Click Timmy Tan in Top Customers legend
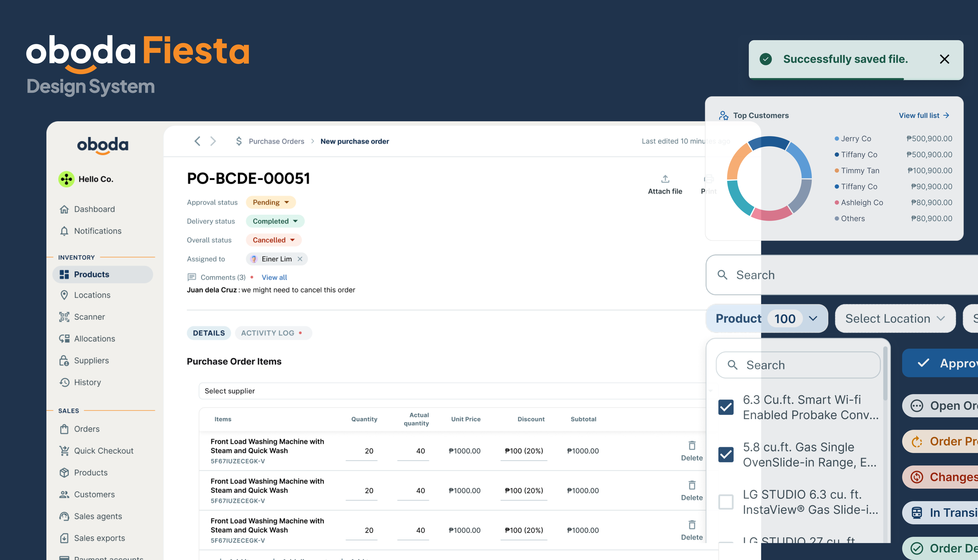This screenshot has height=560, width=978. click(860, 170)
